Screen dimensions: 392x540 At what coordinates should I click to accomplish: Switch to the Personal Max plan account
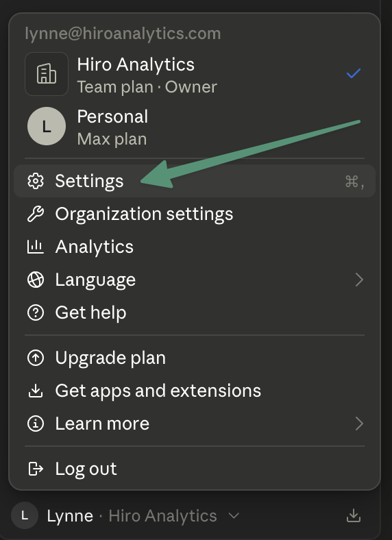tap(194, 126)
